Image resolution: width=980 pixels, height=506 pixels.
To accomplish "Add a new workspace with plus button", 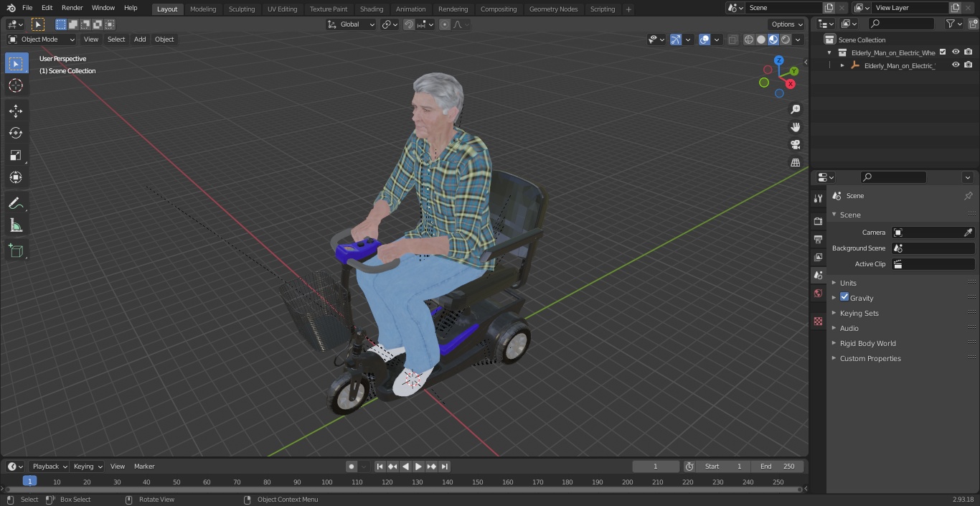I will [628, 9].
